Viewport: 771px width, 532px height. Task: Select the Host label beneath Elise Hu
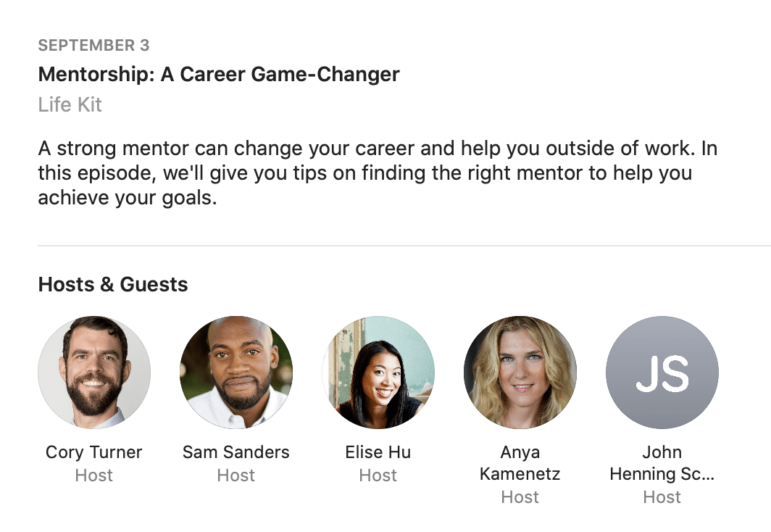[378, 475]
